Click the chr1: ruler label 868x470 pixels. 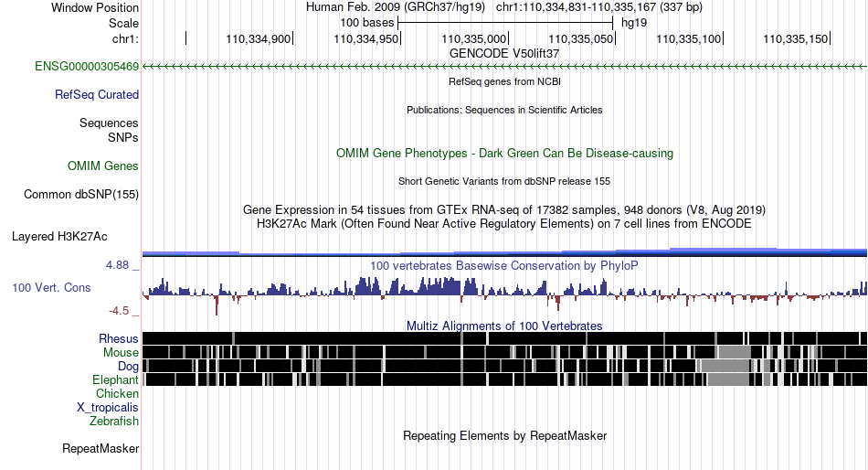[x=125, y=38]
